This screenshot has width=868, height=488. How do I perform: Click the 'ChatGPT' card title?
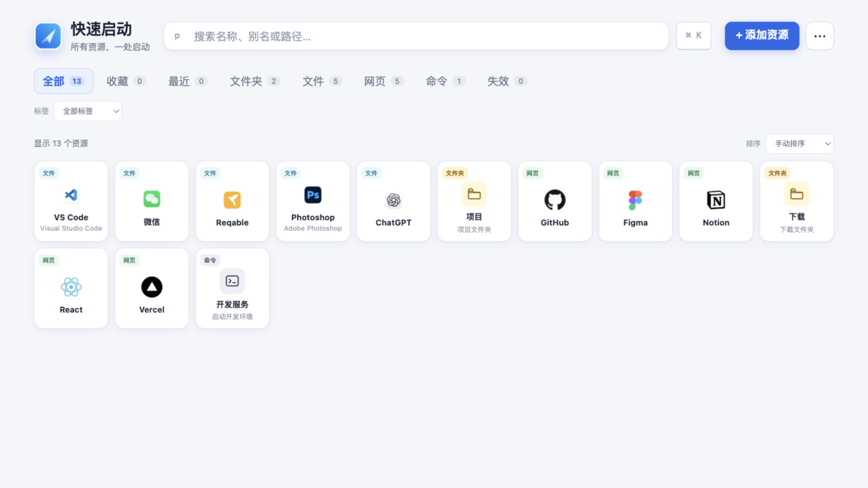pos(393,223)
